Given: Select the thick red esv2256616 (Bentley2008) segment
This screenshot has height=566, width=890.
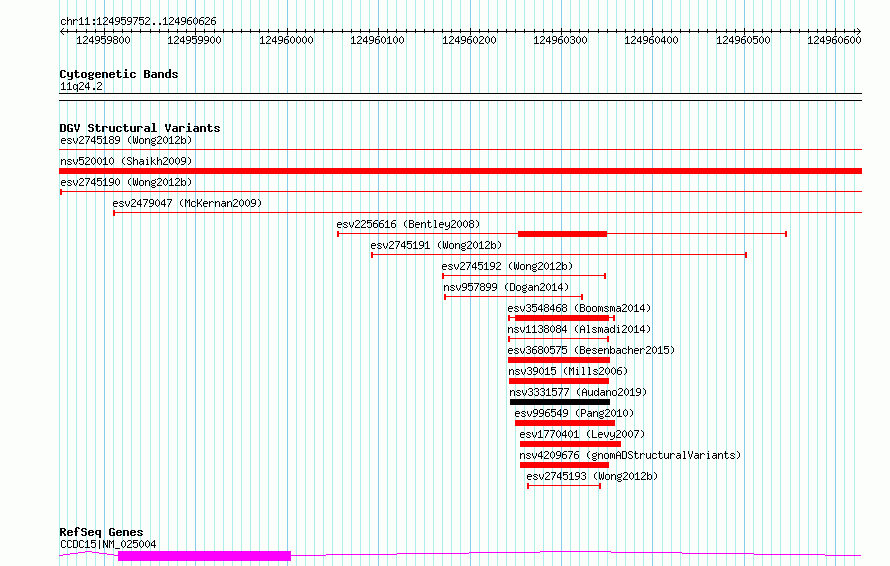Looking at the screenshot, I should 562,234.
